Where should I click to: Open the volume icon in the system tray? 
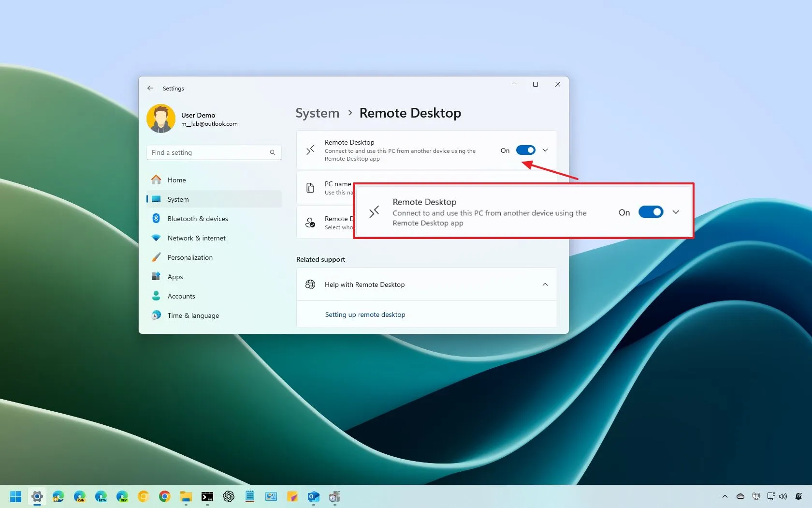[783, 496]
